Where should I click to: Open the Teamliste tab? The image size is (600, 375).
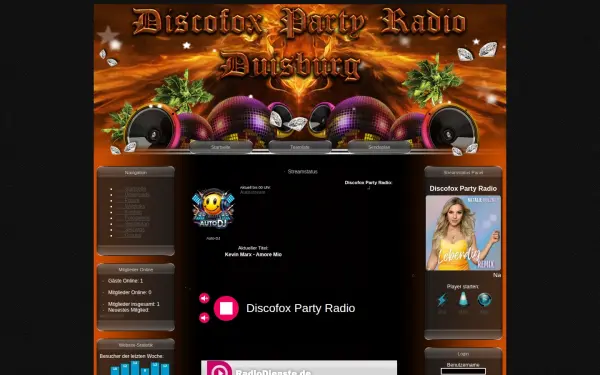300,147
